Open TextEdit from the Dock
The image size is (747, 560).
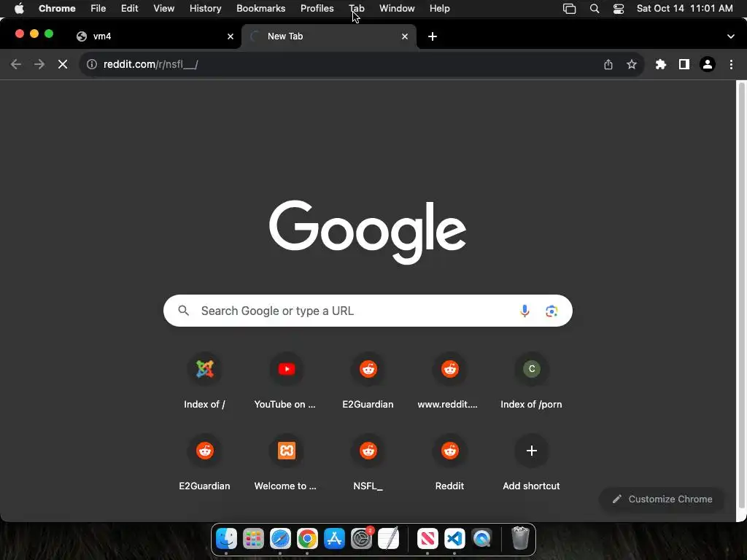tap(389, 539)
